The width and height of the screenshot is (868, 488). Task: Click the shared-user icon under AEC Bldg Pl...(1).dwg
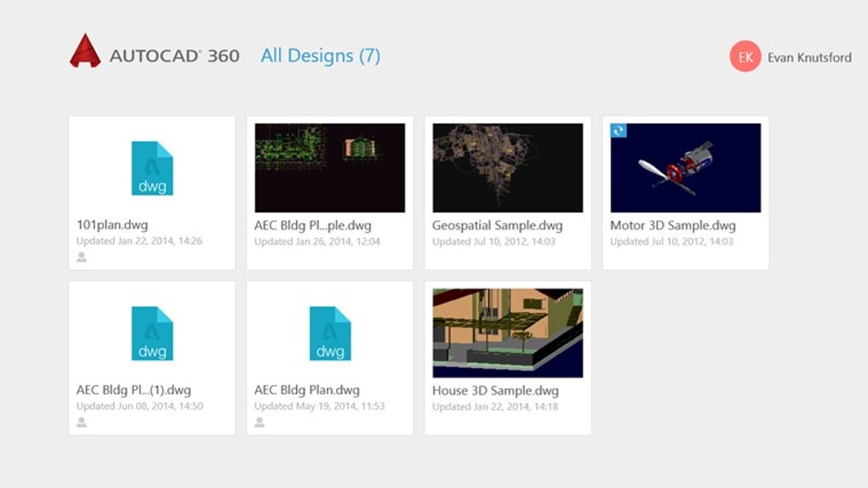pyautogui.click(x=82, y=422)
